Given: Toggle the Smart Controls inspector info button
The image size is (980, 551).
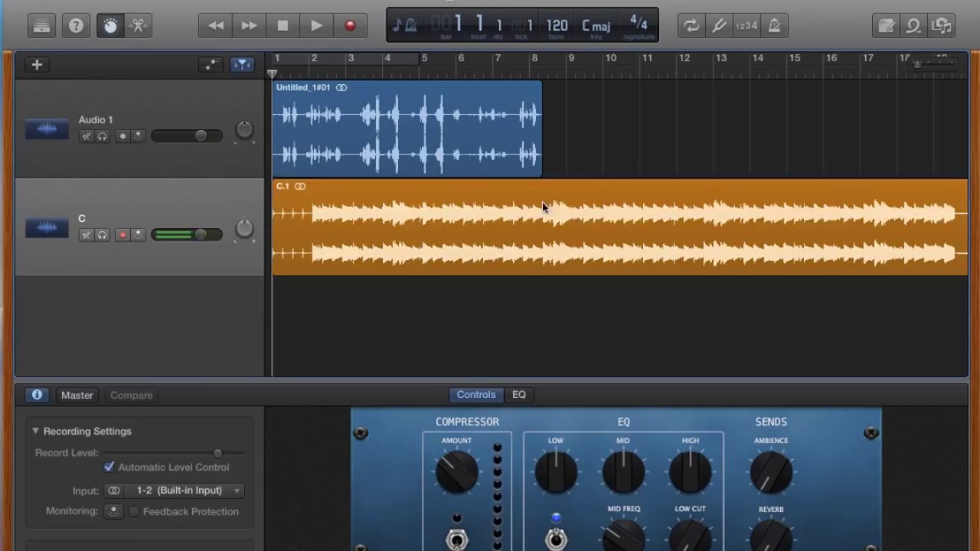Looking at the screenshot, I should 37,395.
